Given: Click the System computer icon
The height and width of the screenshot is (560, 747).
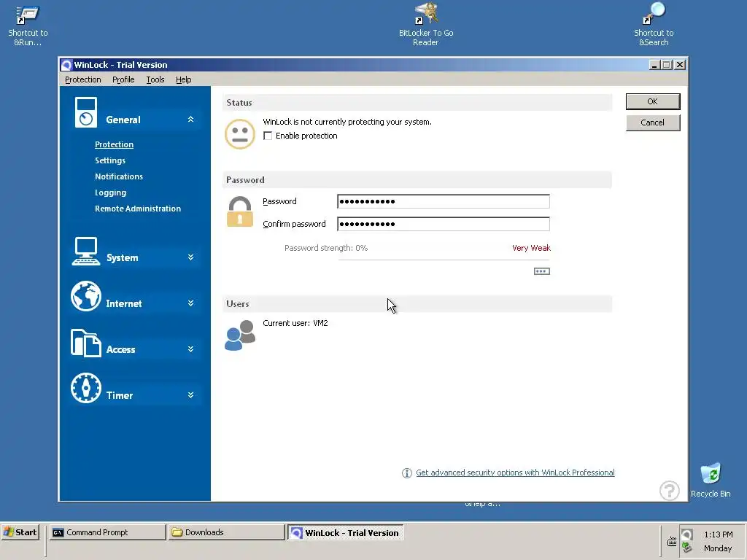Looking at the screenshot, I should coord(86,251).
